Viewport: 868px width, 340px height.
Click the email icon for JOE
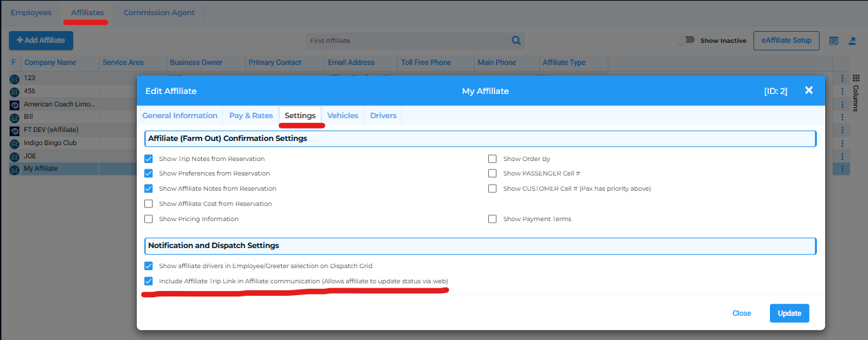(x=14, y=157)
